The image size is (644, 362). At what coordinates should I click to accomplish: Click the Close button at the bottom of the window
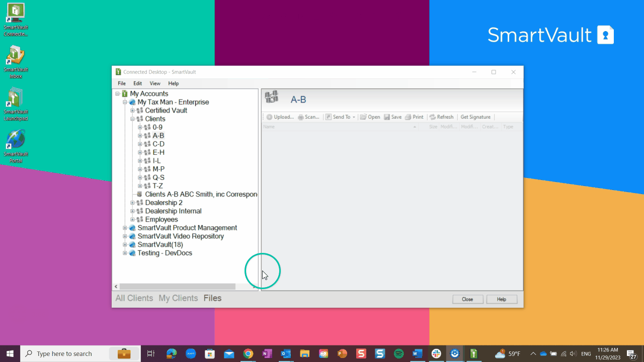point(467,299)
